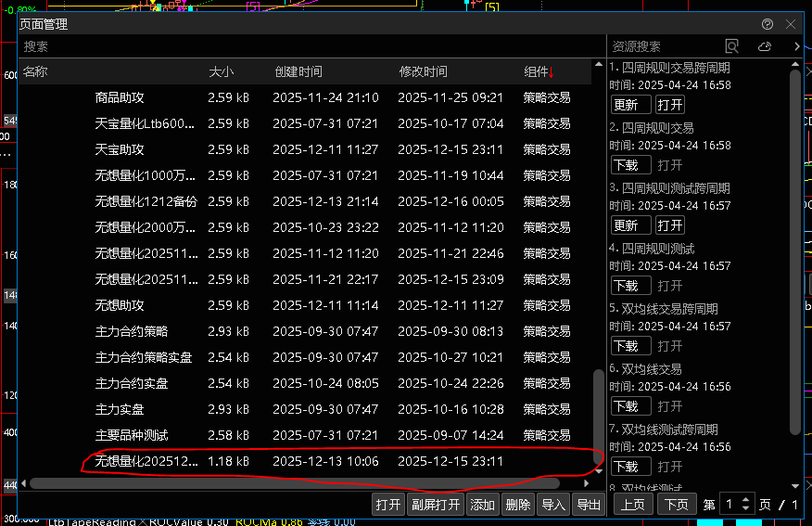Image resolution: width=812 pixels, height=526 pixels.
Task: Click the cloud icon in resource panel
Action: (765, 46)
